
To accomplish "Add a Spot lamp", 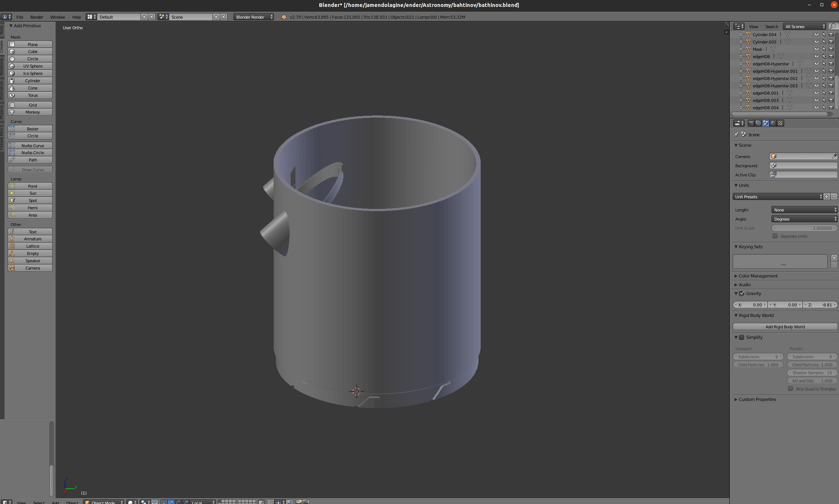I will click(30, 201).
